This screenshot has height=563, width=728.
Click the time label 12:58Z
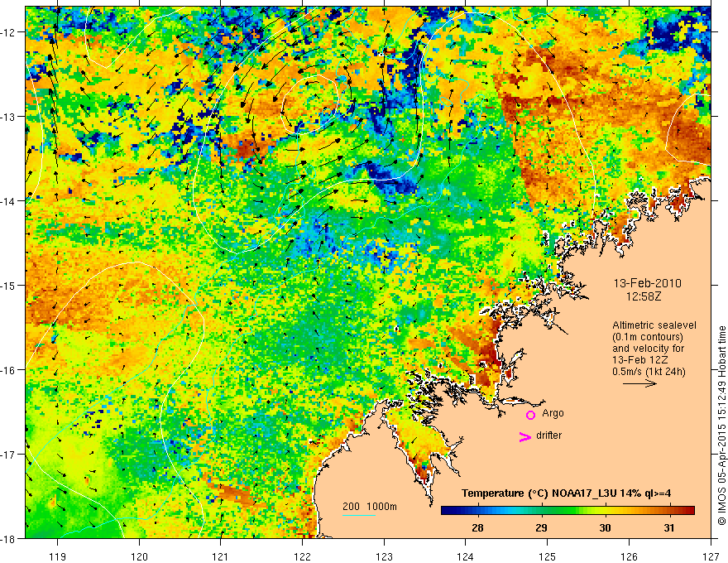644,296
